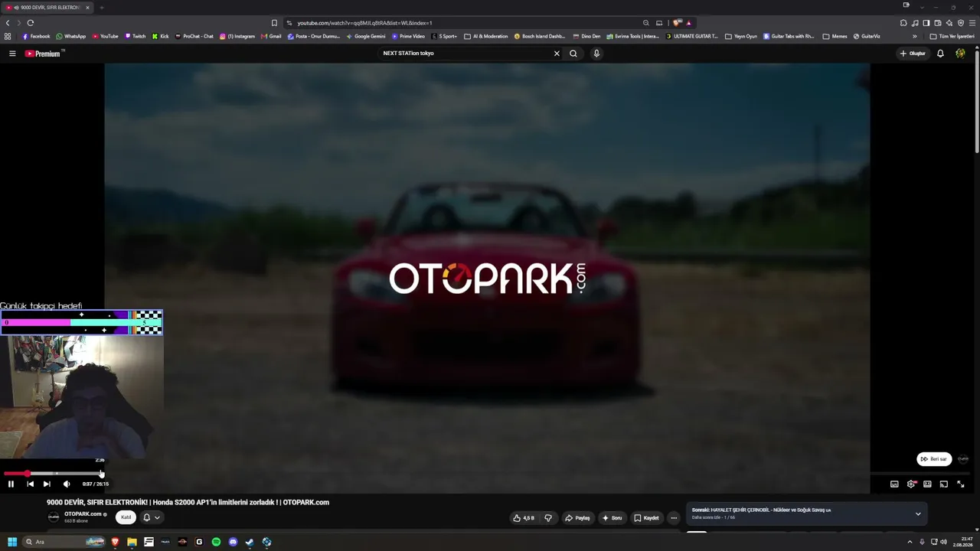Pause the video playback
980x551 pixels.
(x=11, y=484)
